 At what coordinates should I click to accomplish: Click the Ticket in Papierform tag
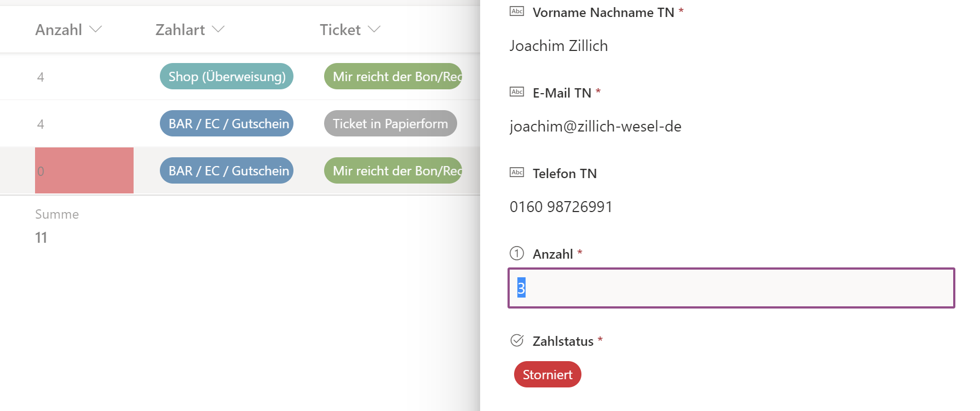click(x=390, y=124)
